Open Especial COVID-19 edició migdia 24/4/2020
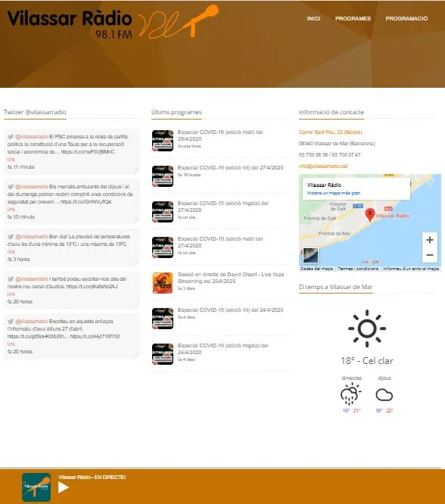Viewport: 445px width, 504px height. [x=222, y=349]
